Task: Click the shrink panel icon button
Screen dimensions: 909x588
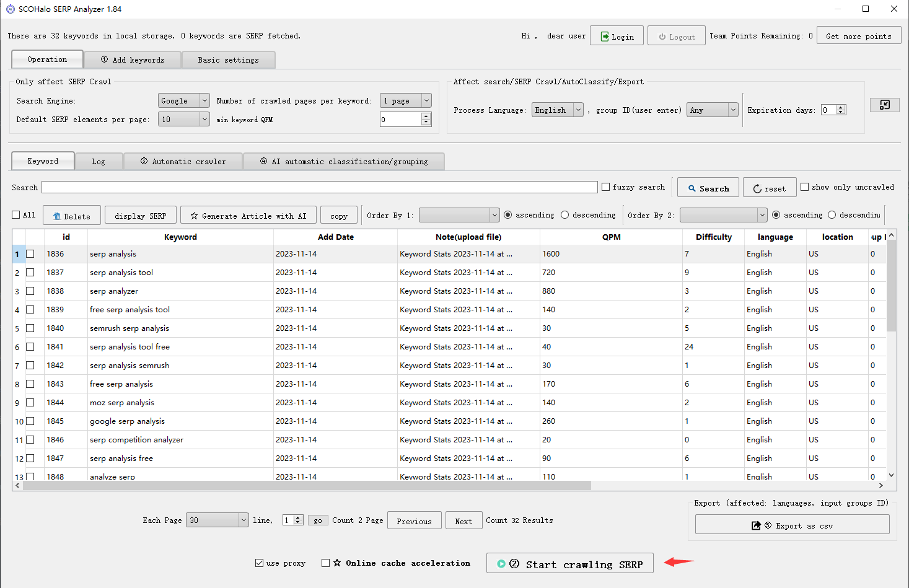Action: (x=885, y=105)
